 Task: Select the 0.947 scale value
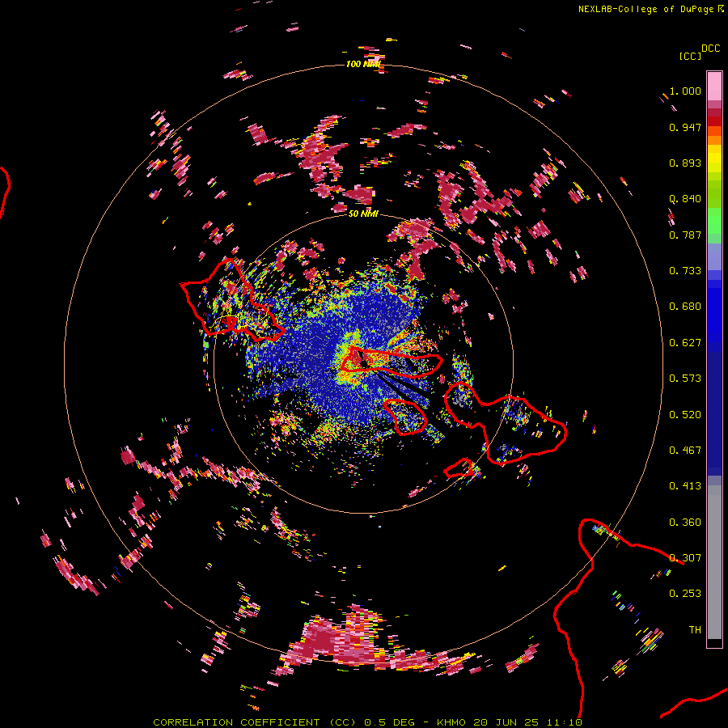685,127
